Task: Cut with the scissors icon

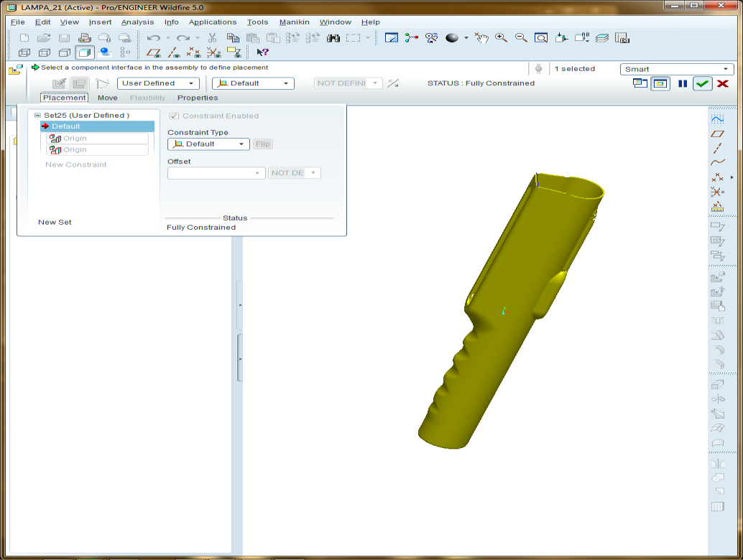Action: [x=212, y=38]
